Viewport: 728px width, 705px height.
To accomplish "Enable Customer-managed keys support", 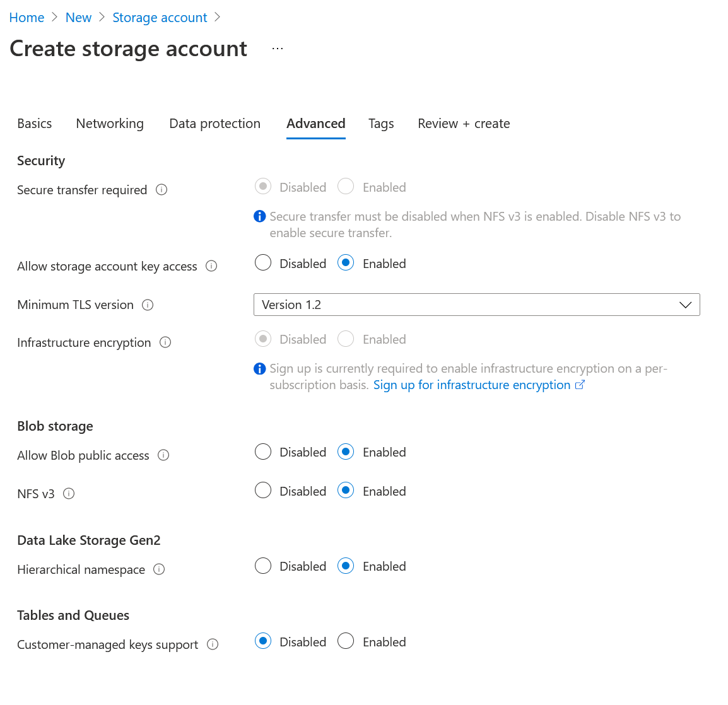I will pyautogui.click(x=346, y=641).
